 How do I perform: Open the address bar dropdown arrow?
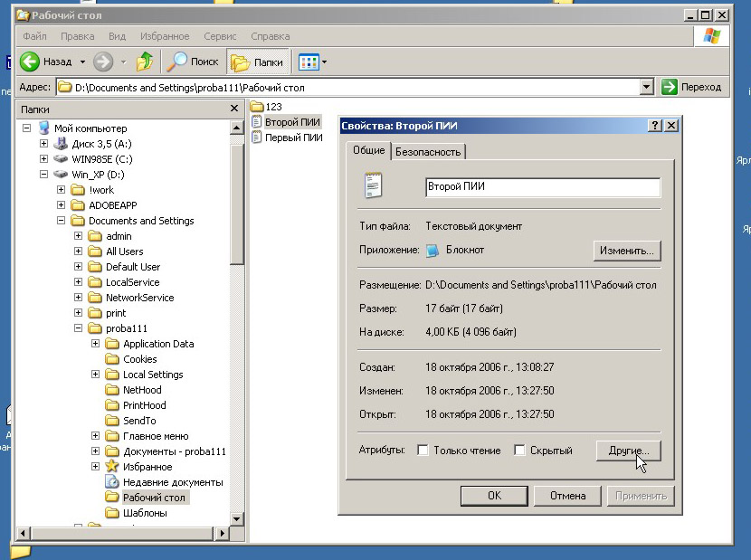[x=646, y=88]
